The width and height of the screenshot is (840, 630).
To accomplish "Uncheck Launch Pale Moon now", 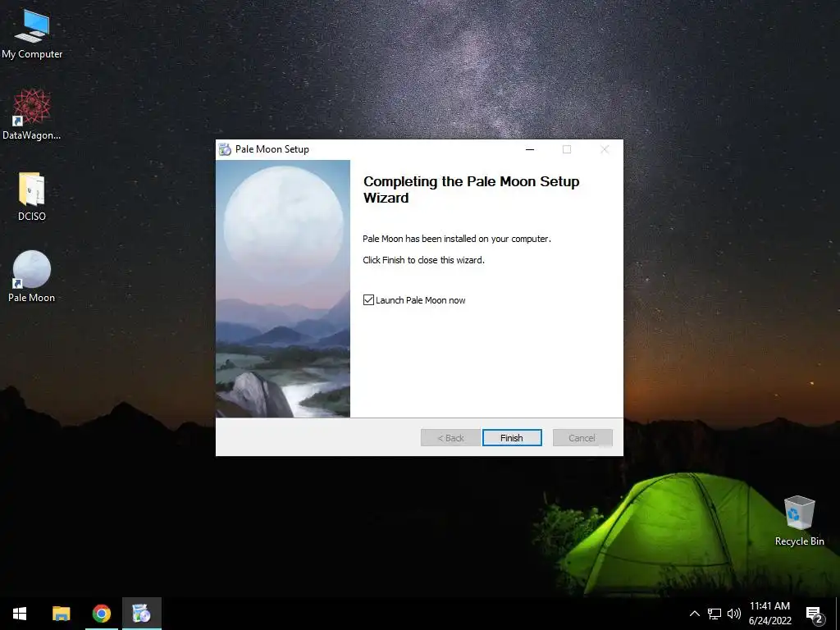I will click(x=368, y=300).
